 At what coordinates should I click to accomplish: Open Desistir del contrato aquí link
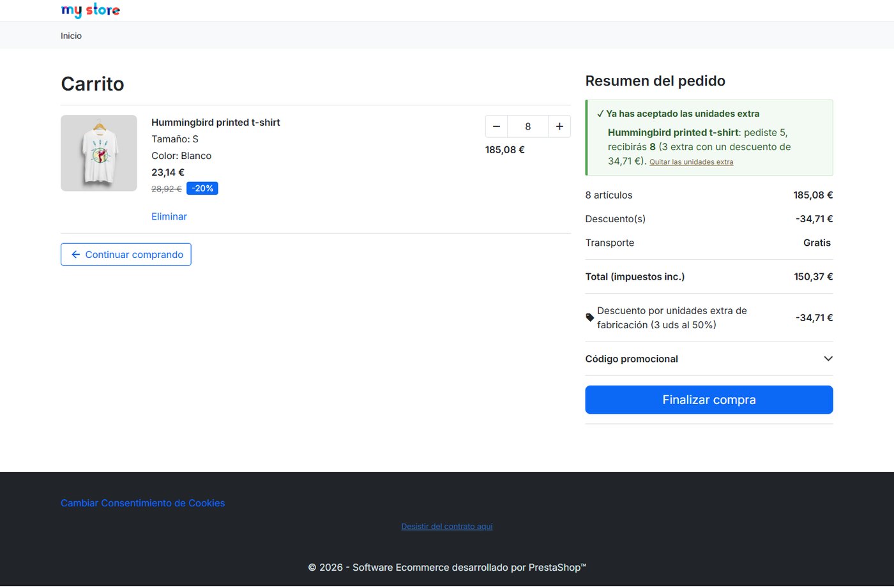[x=447, y=527]
